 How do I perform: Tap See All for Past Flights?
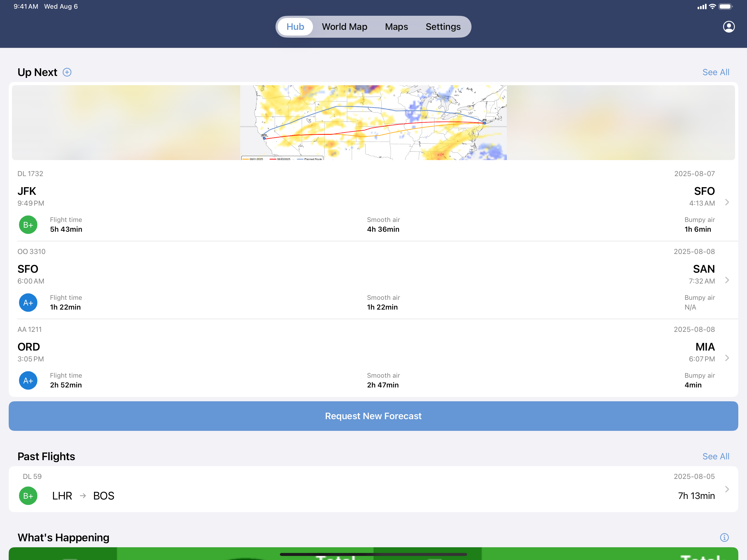[x=716, y=456]
